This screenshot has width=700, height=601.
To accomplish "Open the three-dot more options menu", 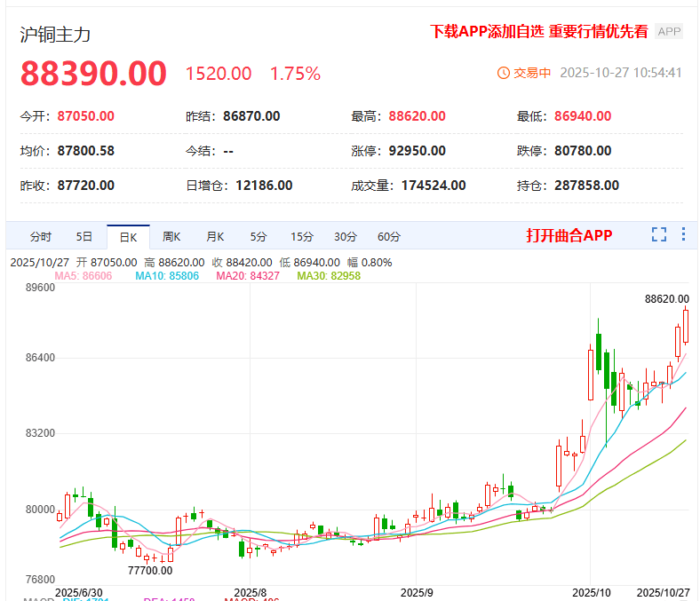I will 683,235.
